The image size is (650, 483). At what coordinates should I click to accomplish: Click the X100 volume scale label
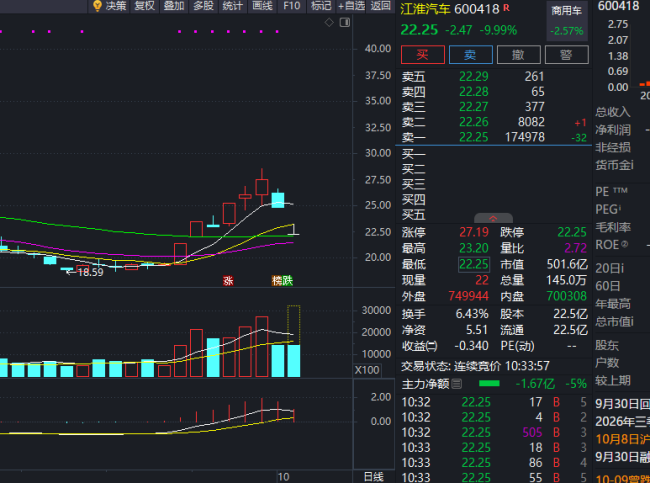tap(367, 370)
